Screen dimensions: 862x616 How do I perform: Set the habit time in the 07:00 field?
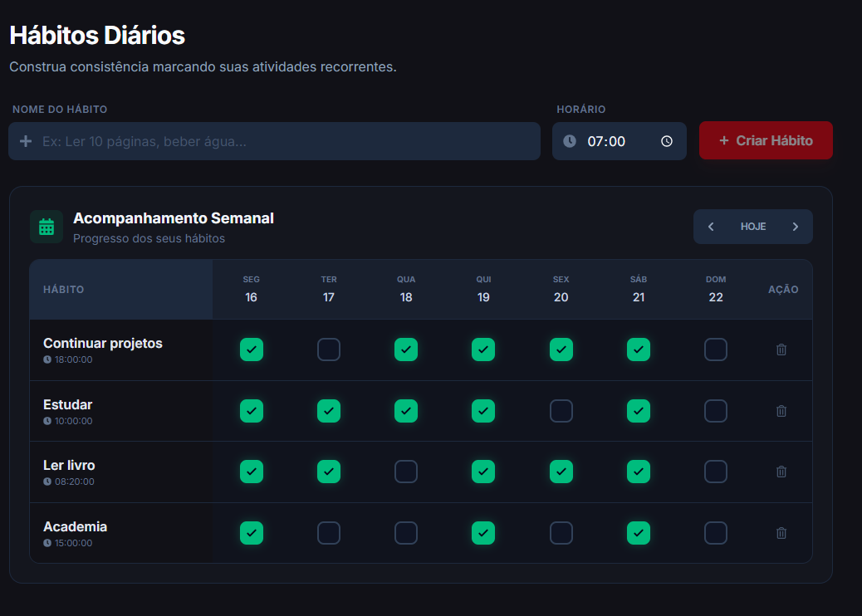coord(615,141)
